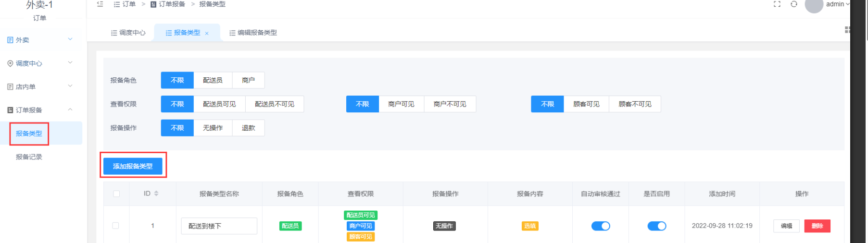Click the 配送到楼下 name field
This screenshot has height=243, width=868.
(x=219, y=226)
